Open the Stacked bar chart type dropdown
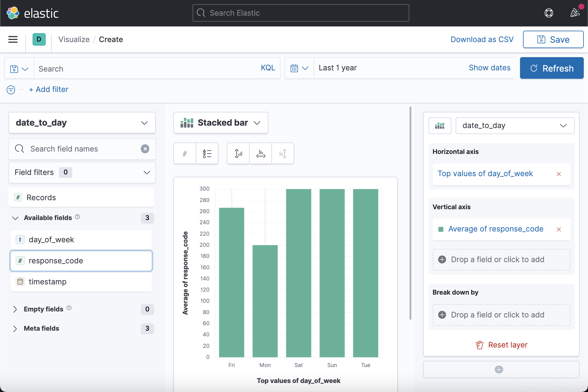This screenshot has width=588, height=392. [221, 123]
